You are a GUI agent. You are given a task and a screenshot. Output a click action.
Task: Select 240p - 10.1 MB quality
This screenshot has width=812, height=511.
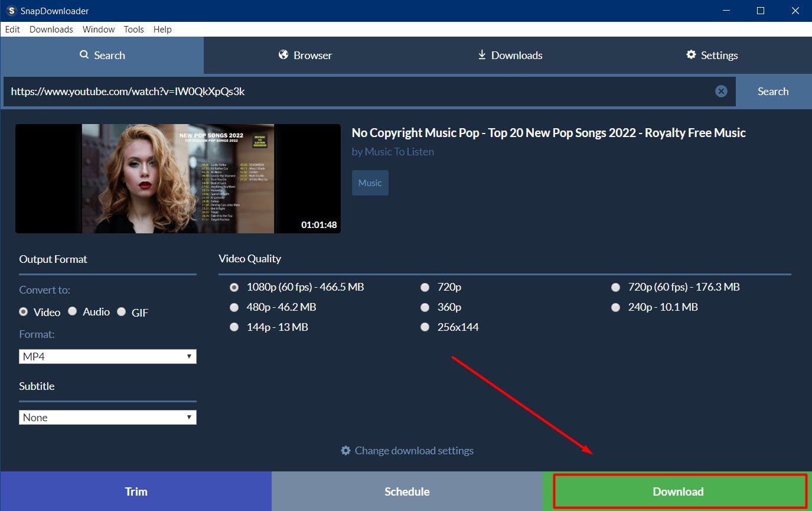pos(616,307)
